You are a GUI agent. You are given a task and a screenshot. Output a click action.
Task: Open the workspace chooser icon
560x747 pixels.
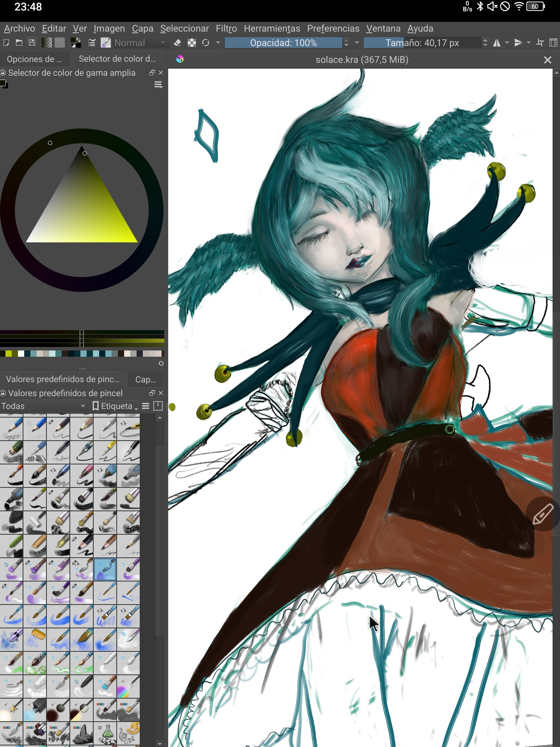553,43
